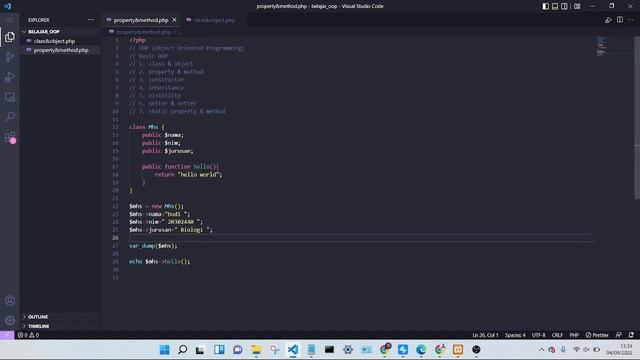Screen dimensions: 640x360
Task: Switch to the class&object.php tab
Action: tap(214, 20)
